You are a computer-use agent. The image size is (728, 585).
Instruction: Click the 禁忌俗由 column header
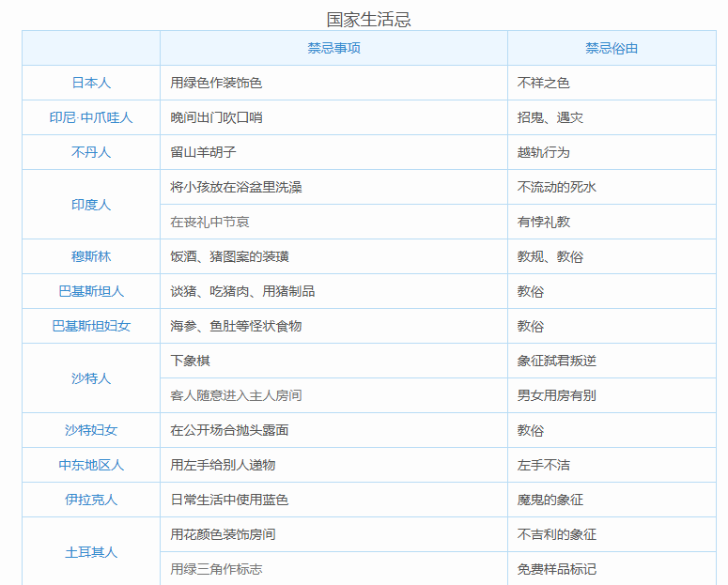point(612,48)
